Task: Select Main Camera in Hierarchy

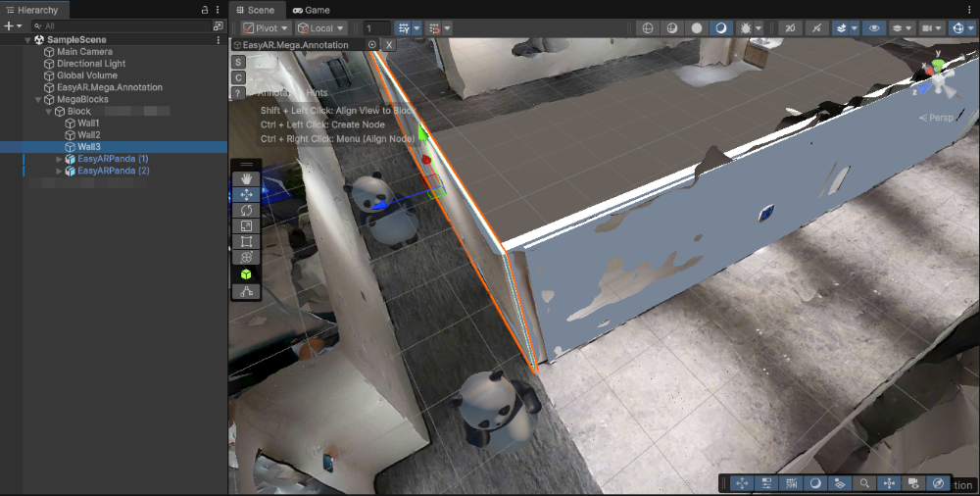Action: coord(84,52)
